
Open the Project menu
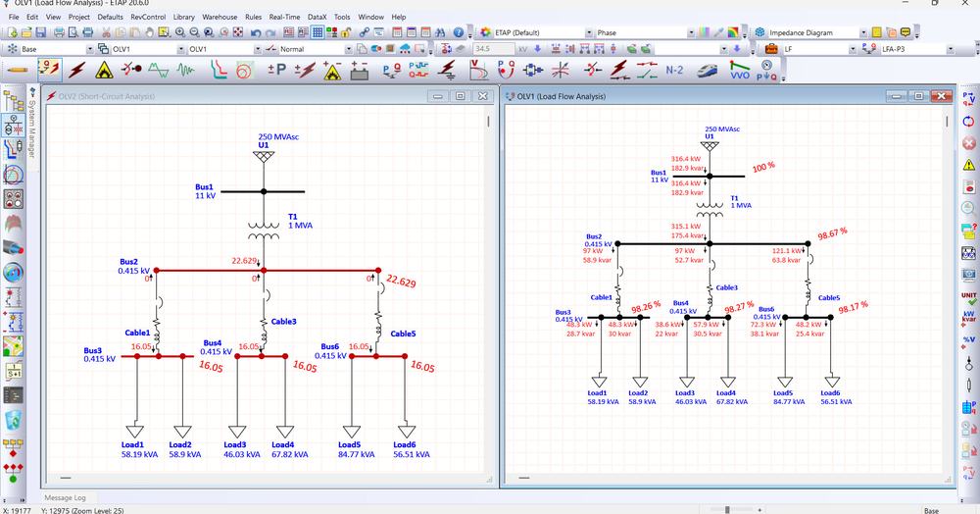pyautogui.click(x=78, y=17)
